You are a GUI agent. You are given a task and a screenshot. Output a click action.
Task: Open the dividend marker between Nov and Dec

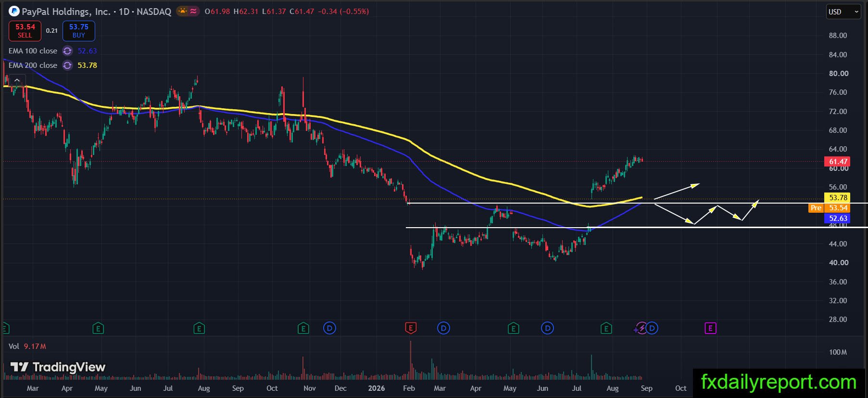[329, 328]
